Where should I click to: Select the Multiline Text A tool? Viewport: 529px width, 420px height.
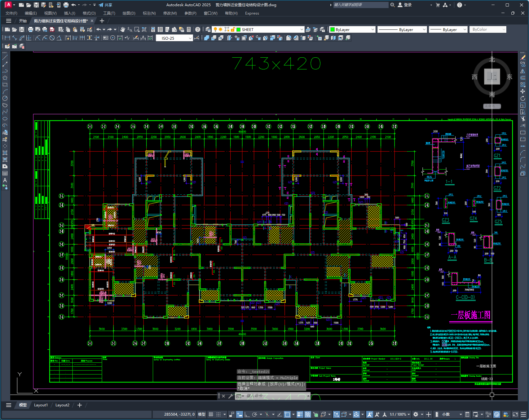coord(5,180)
